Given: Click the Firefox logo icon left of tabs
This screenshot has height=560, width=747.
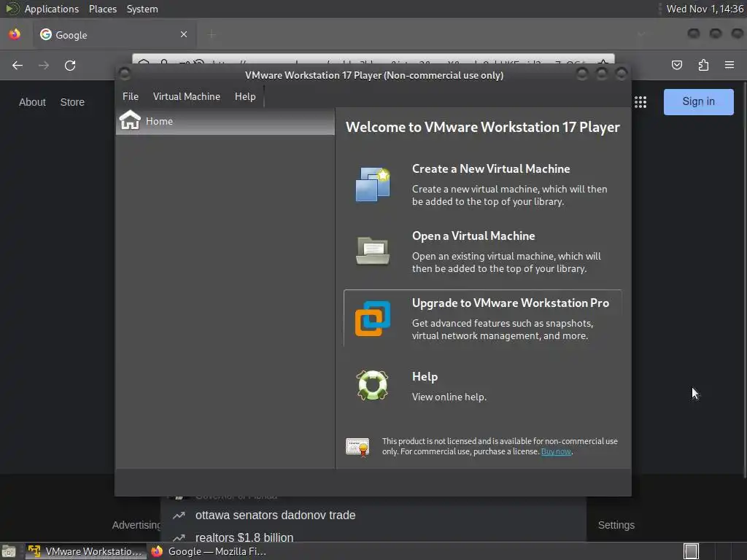Looking at the screenshot, I should (x=15, y=34).
